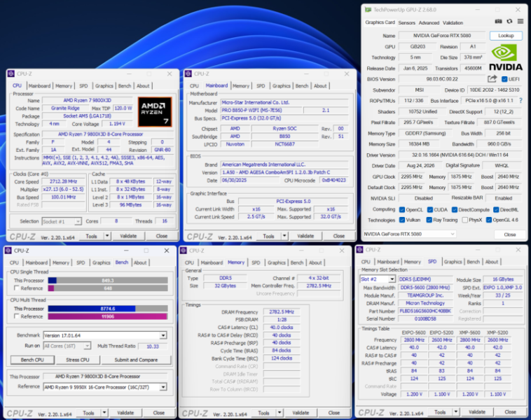
Task: Open Tools dropdown arrow in CPU-Z Mainboard window
Action: pyautogui.click(x=284, y=236)
